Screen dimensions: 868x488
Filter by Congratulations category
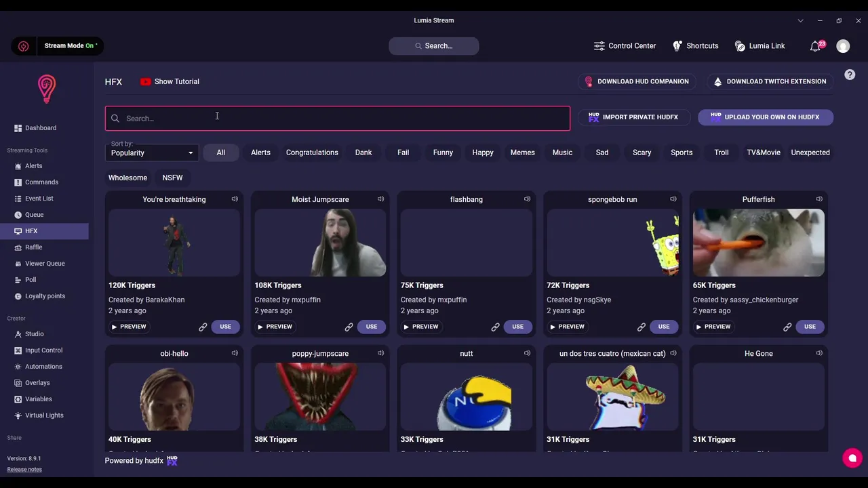click(312, 152)
